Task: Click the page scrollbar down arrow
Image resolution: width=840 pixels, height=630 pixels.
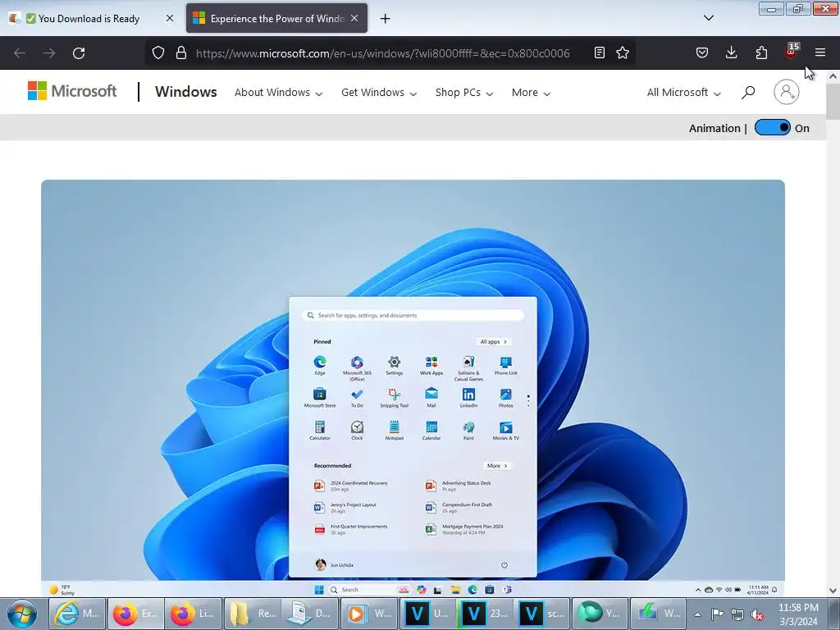Action: coord(833,591)
